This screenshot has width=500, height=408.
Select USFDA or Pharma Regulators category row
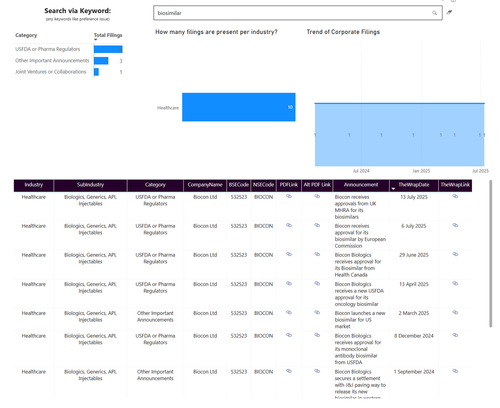(x=48, y=49)
